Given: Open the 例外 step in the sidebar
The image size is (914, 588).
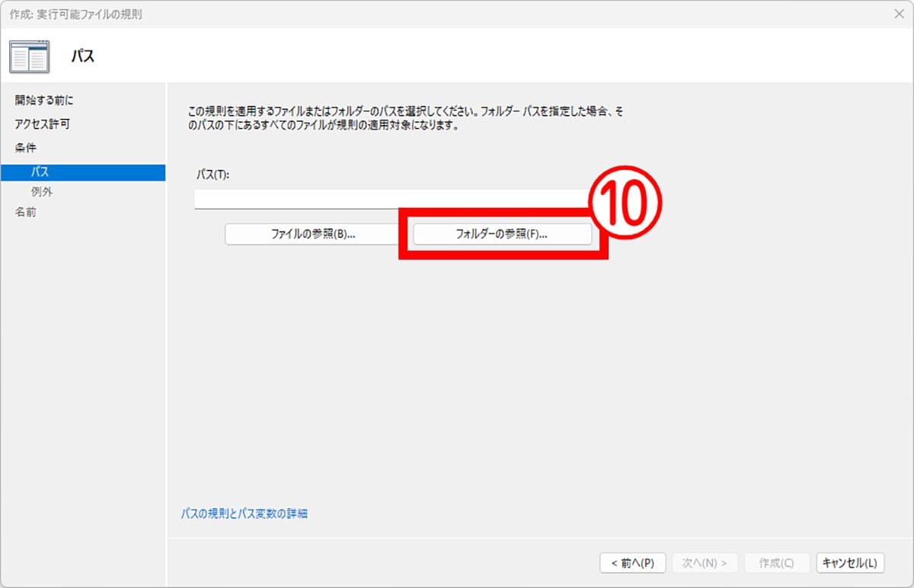Looking at the screenshot, I should 42,192.
